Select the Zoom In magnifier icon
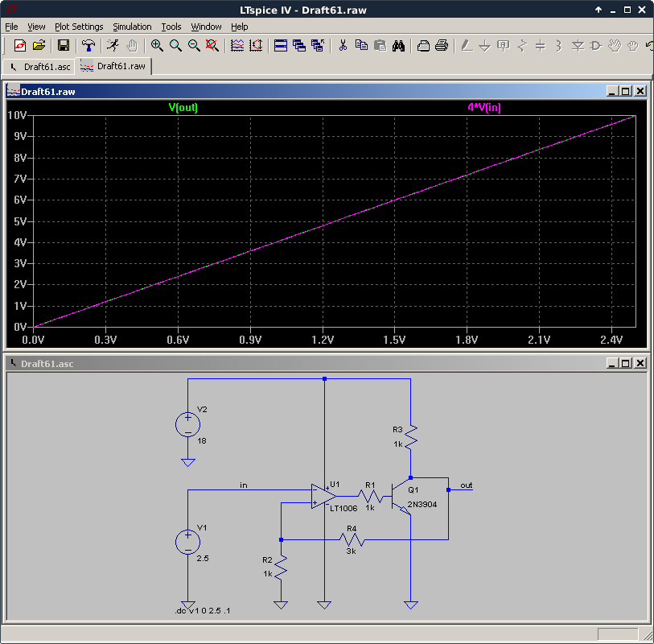Image resolution: width=654 pixels, height=644 pixels. click(x=157, y=46)
